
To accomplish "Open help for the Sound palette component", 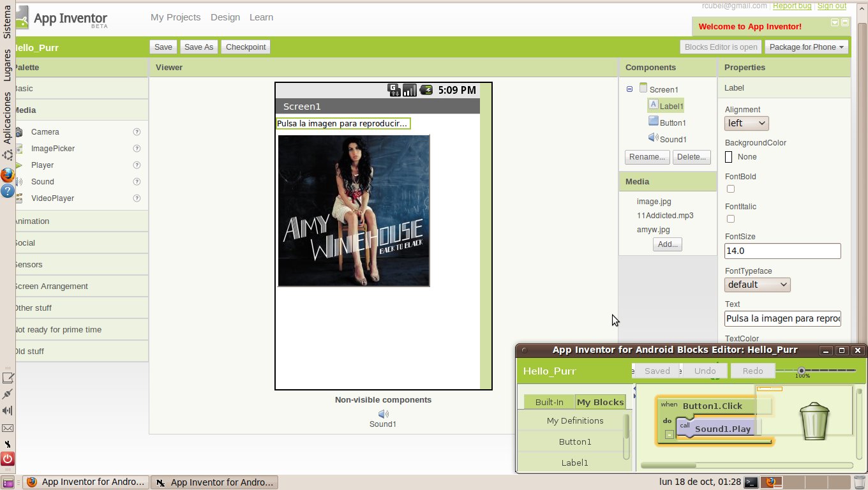I will (137, 182).
